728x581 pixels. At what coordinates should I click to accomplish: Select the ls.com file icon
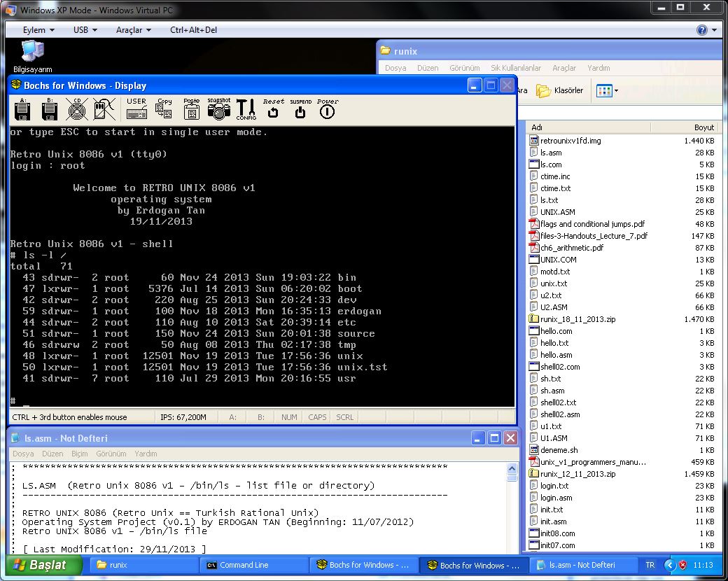click(534, 164)
